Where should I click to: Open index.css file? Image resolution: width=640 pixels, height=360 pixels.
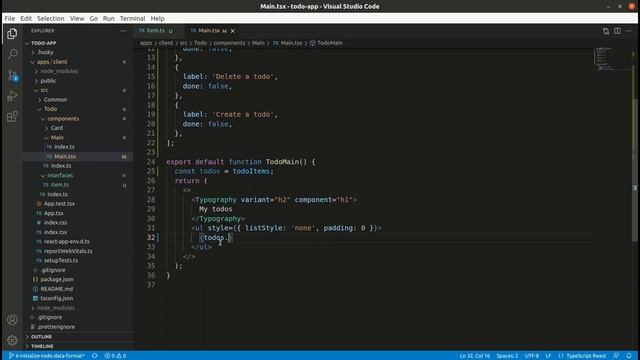(78, 223)
